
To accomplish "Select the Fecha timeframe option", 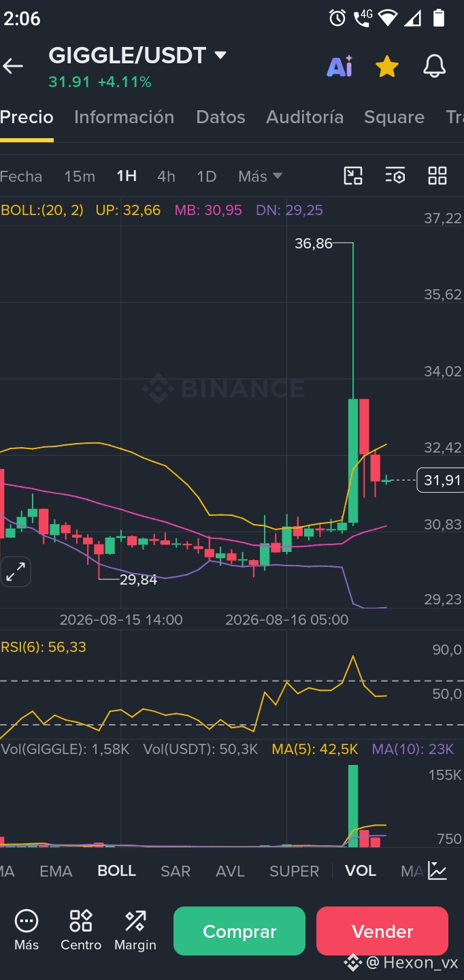I will pos(21,176).
